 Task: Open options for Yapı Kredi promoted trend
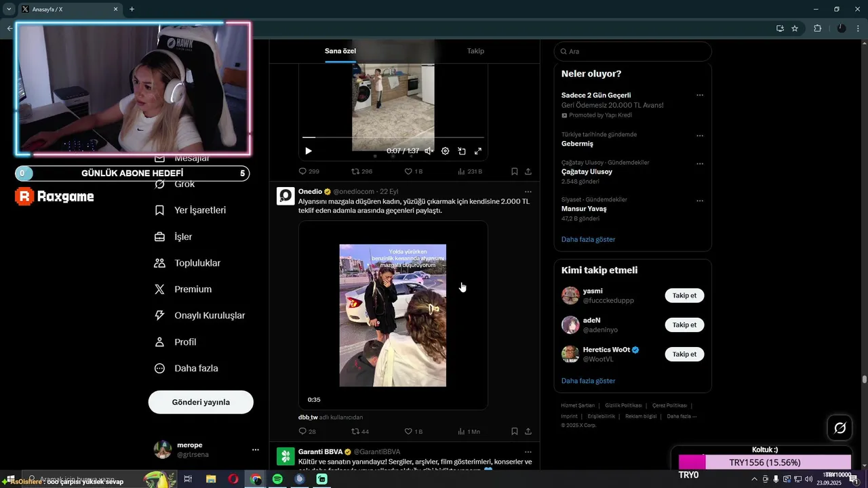coord(700,96)
